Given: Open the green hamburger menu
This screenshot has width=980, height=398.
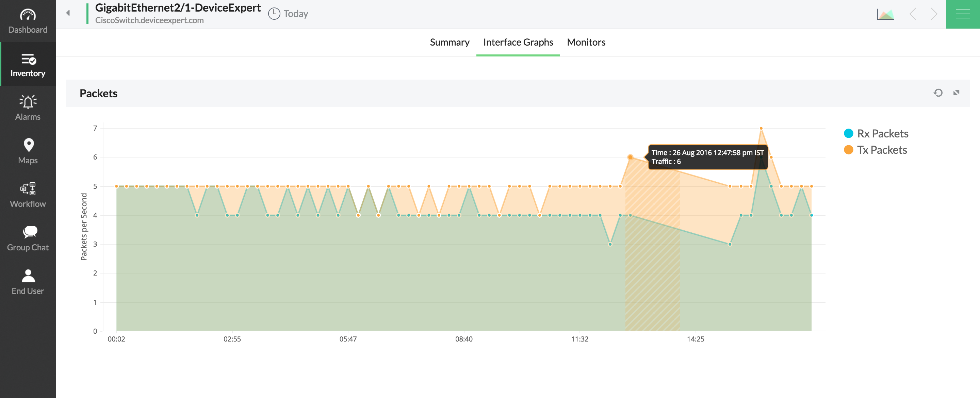Looking at the screenshot, I should [963, 15].
